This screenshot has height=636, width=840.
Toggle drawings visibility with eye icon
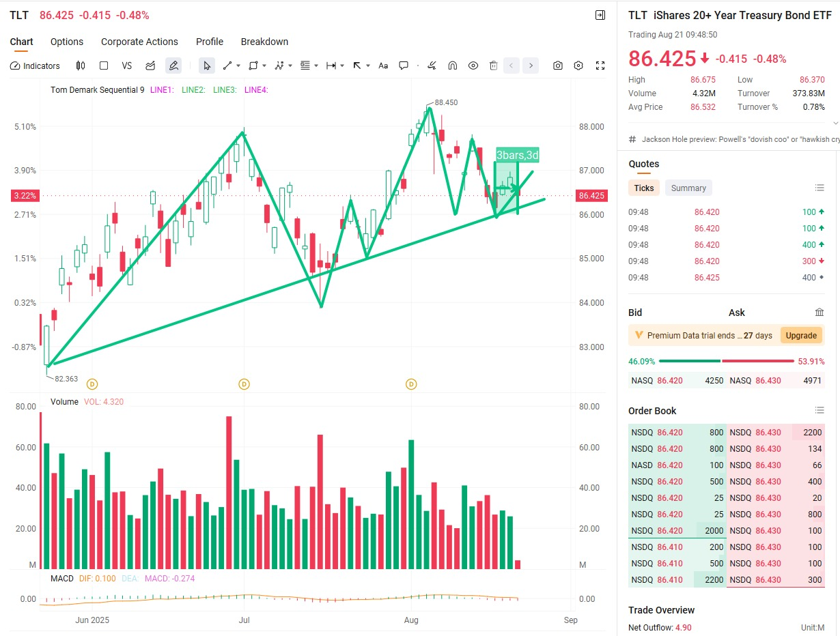pos(473,66)
